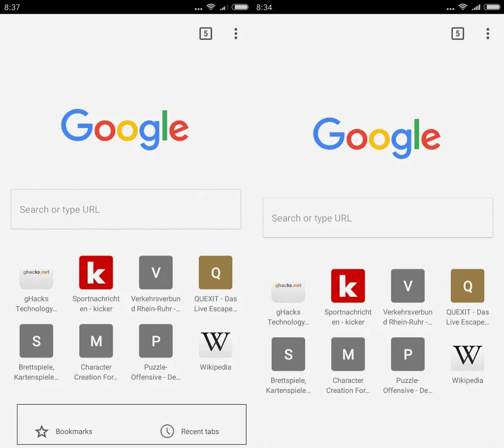
Task: Tap 'Brettspiele, Kartenspiele...' label in right screenshot
Action: (x=288, y=385)
